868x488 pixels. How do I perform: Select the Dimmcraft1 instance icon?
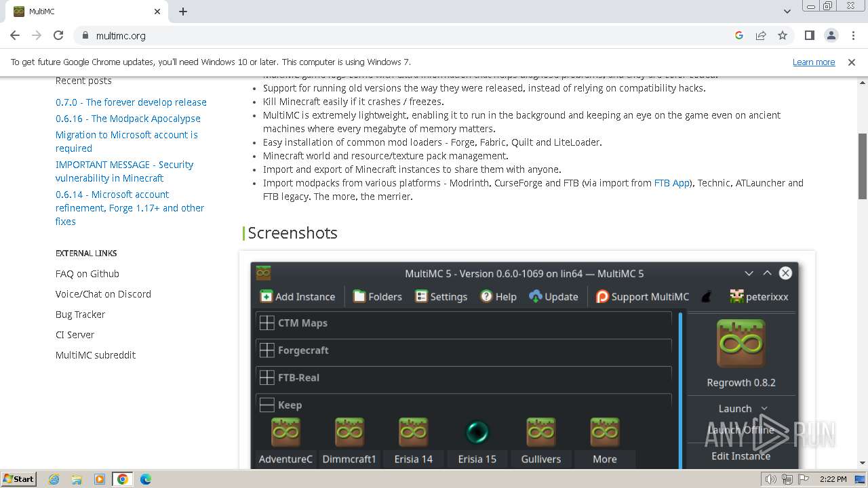[349, 432]
